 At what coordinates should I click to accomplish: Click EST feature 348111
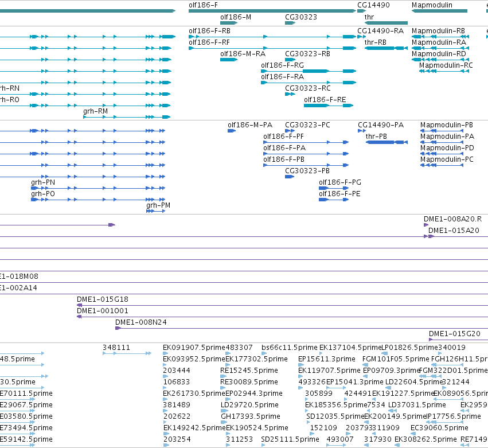[116, 348]
